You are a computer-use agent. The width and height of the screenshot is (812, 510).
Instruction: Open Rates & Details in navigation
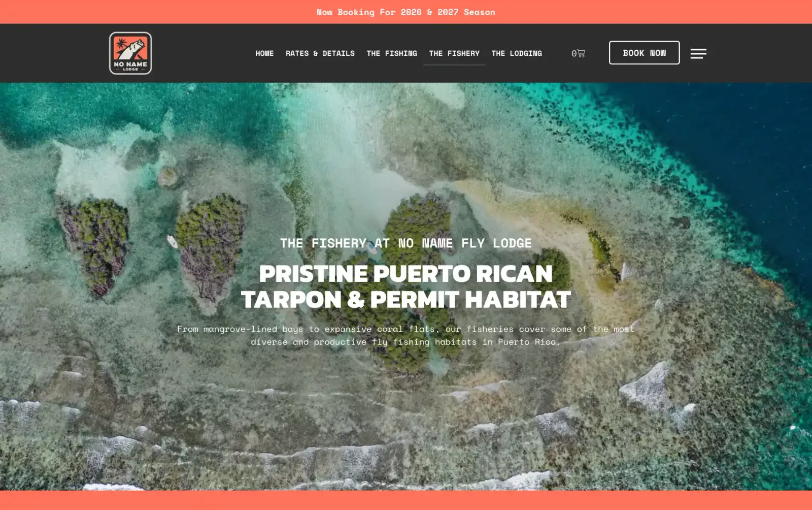click(x=320, y=53)
